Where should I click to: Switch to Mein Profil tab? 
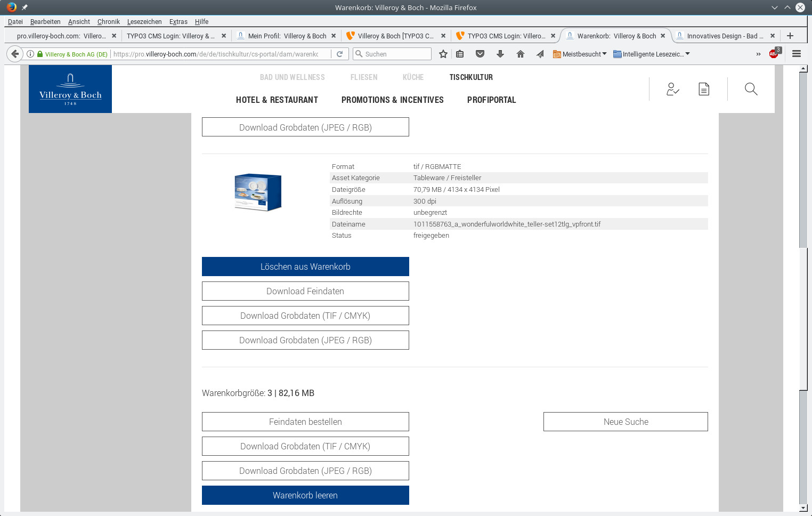286,36
